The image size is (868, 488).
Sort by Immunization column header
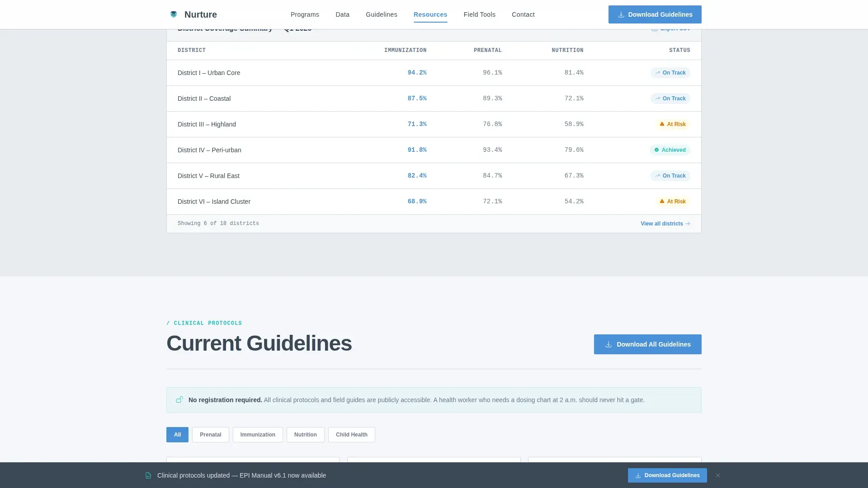[x=405, y=50]
